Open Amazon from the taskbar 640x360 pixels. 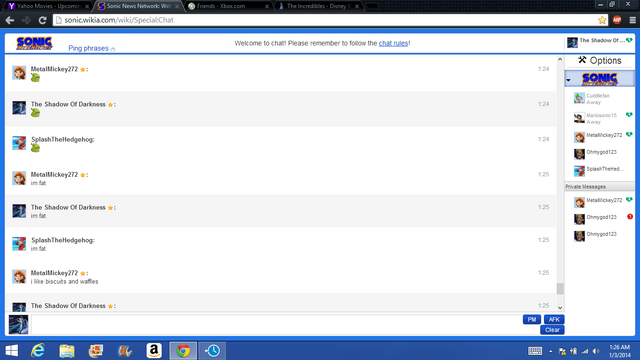click(154, 351)
